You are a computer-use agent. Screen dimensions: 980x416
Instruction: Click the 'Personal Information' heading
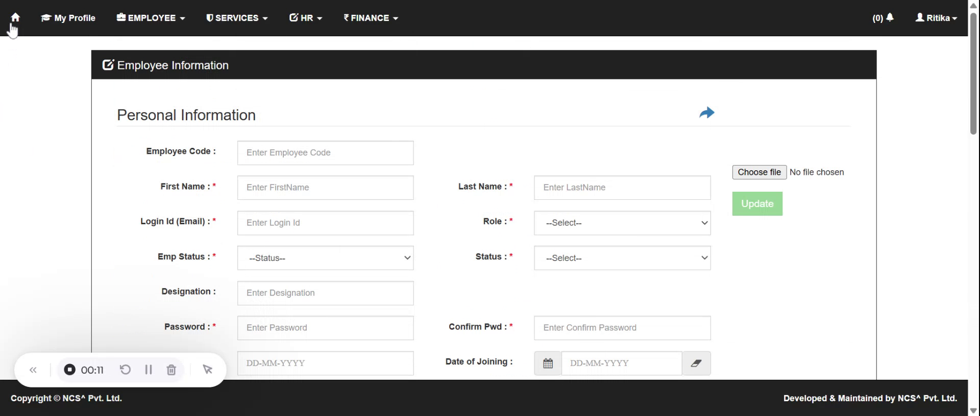[186, 115]
